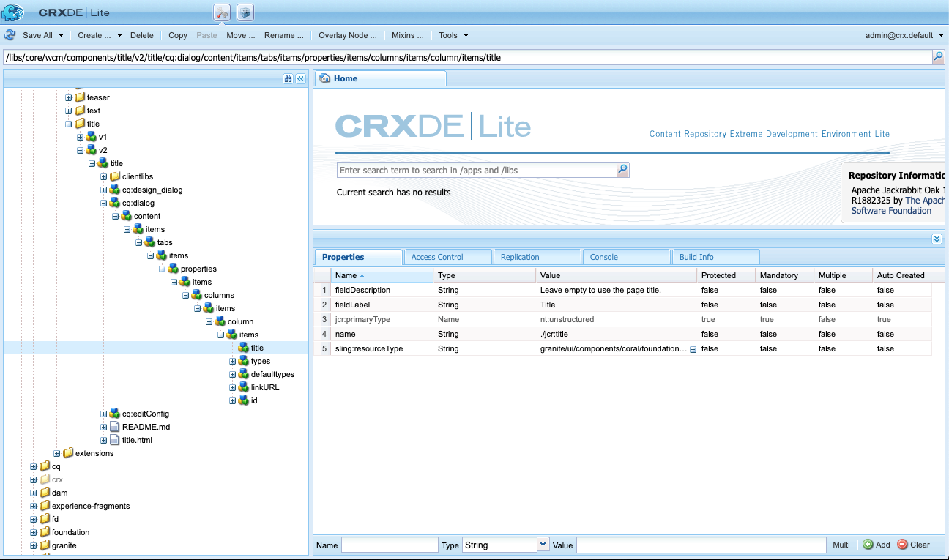
Task: Click the folder icon of the teaser node
Action: (x=80, y=97)
